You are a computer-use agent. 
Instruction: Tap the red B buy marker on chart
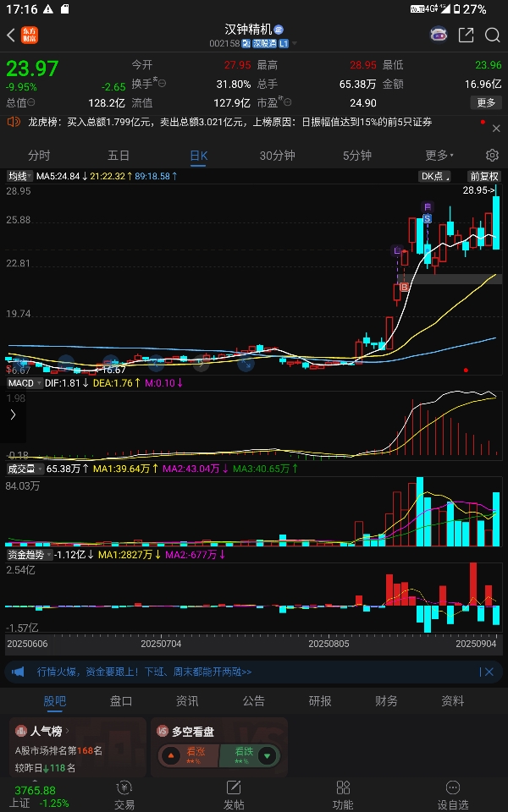click(x=405, y=287)
